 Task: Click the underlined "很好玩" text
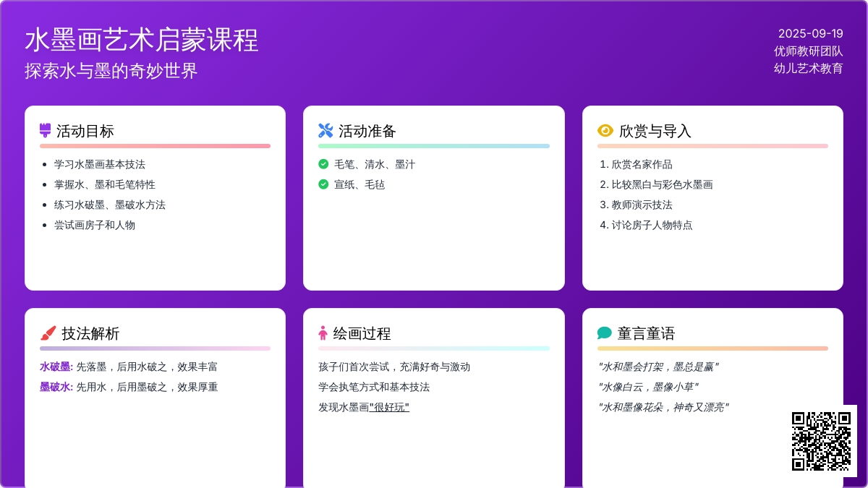tap(389, 407)
